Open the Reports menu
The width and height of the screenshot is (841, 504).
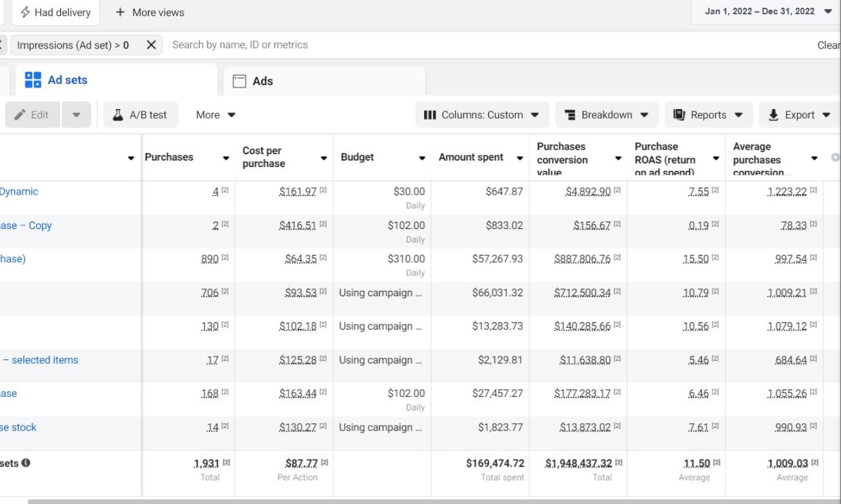pos(708,115)
